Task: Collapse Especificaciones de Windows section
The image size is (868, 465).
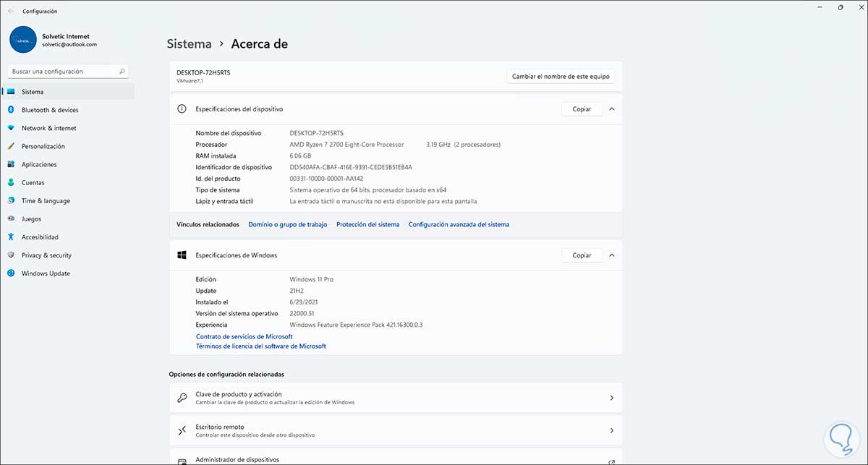Action: 611,255
